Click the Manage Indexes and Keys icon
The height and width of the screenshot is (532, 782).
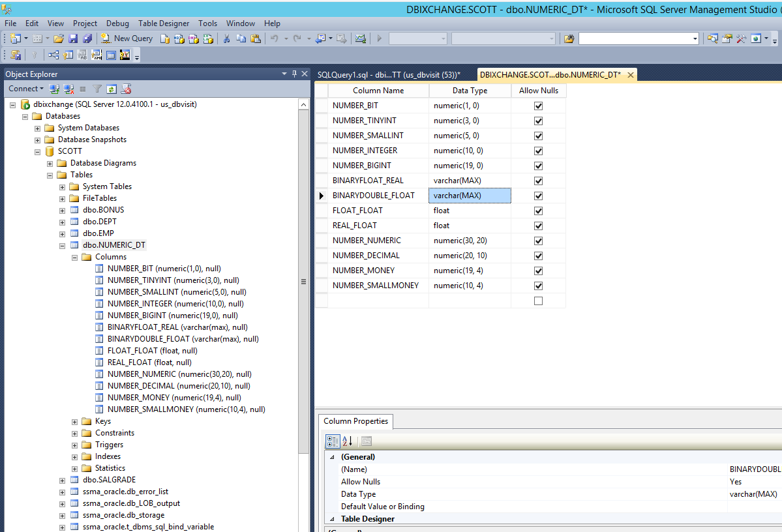pos(68,55)
